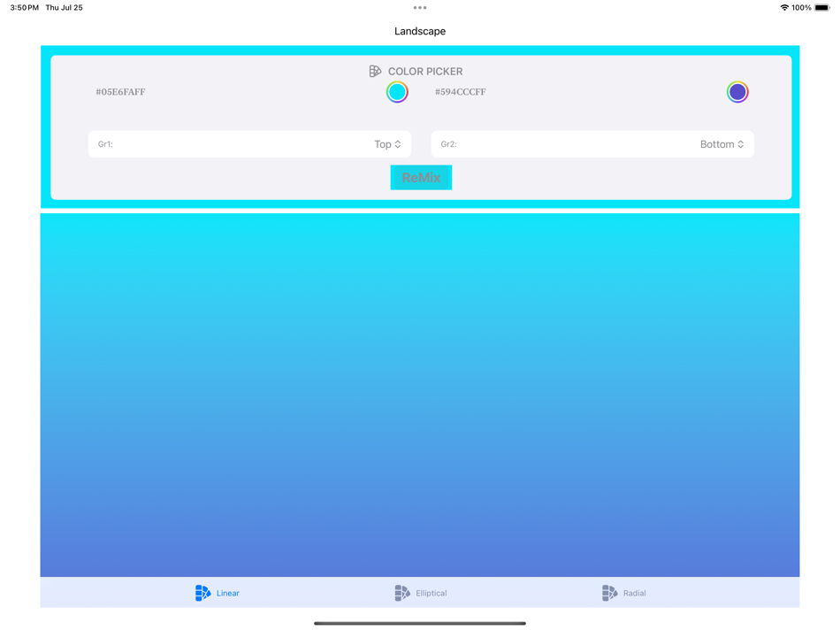Tap the Landscape title
This screenshot has width=840, height=630.
pos(420,31)
